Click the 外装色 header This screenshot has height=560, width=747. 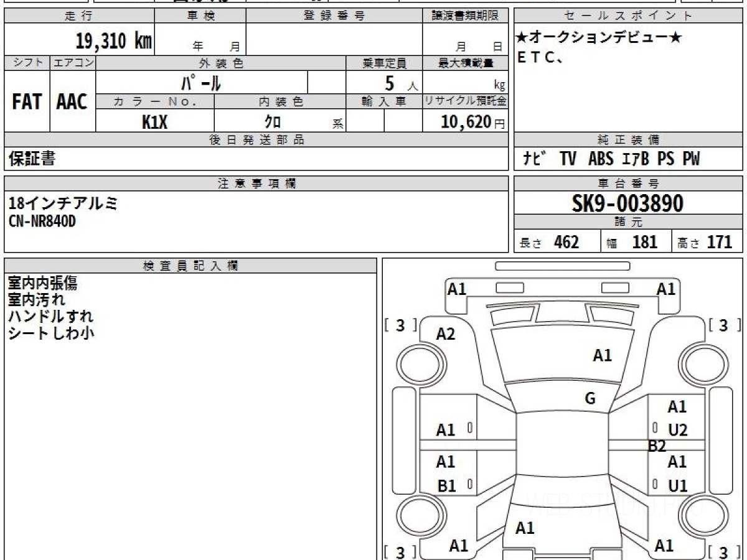[221, 63]
